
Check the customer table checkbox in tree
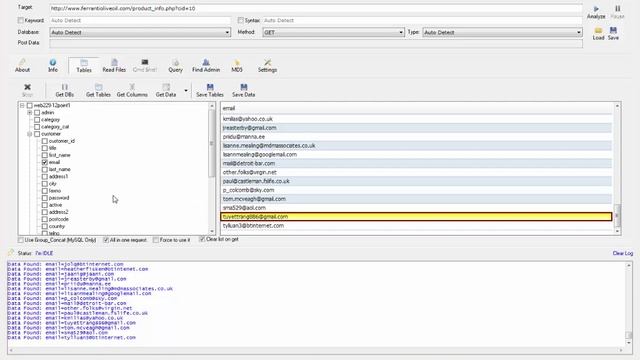[x=37, y=134]
